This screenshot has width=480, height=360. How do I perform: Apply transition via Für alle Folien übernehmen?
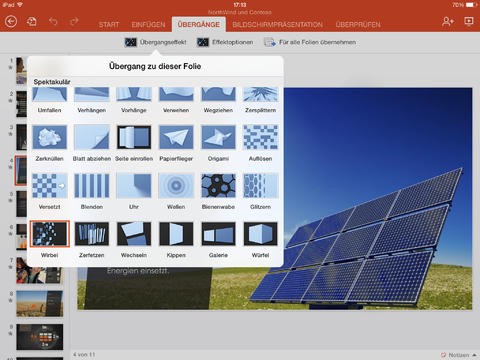click(310, 42)
